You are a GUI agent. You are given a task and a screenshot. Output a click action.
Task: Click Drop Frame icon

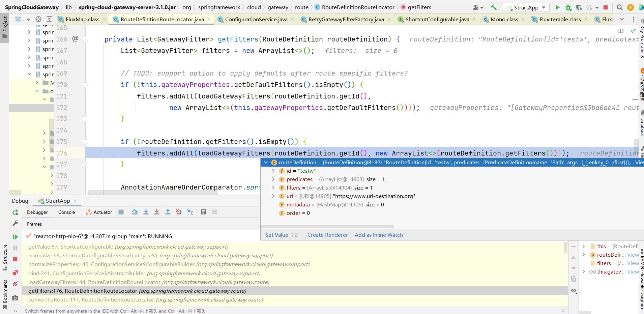pyautogui.click(x=179, y=212)
